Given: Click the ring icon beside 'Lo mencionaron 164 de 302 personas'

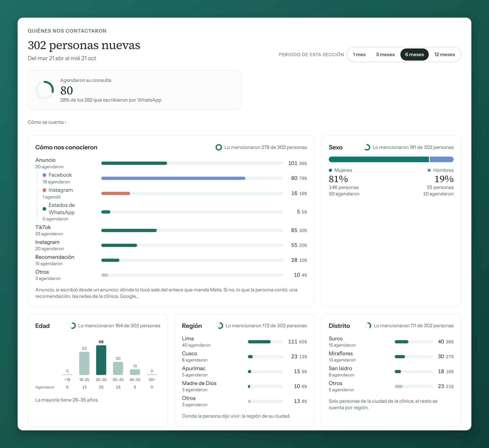Looking at the screenshot, I should (72, 326).
